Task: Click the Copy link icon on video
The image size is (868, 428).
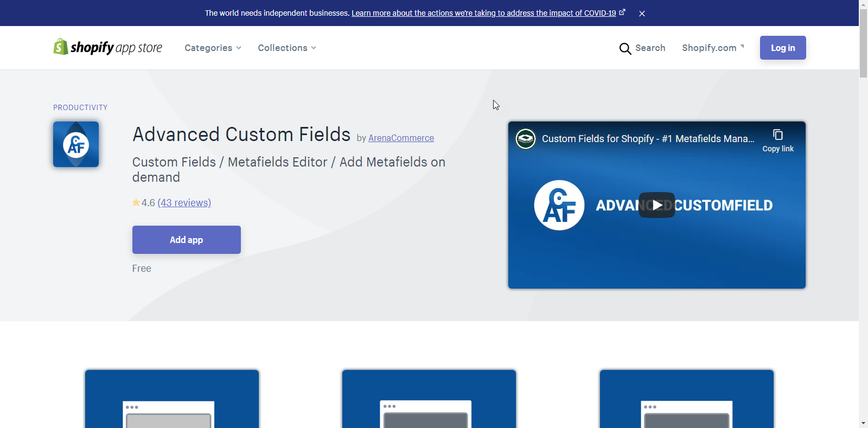Action: [x=778, y=135]
